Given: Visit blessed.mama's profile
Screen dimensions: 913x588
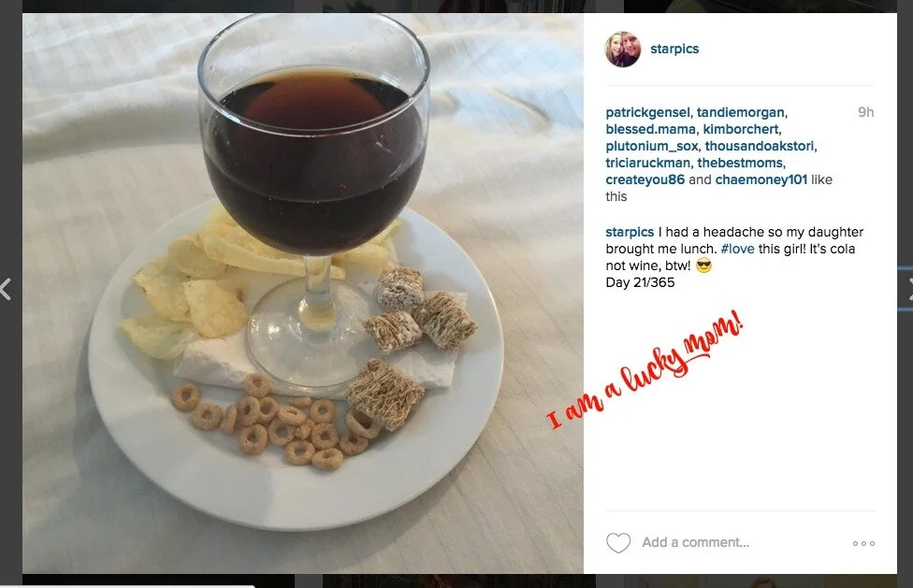Looking at the screenshot, I should click(x=650, y=129).
